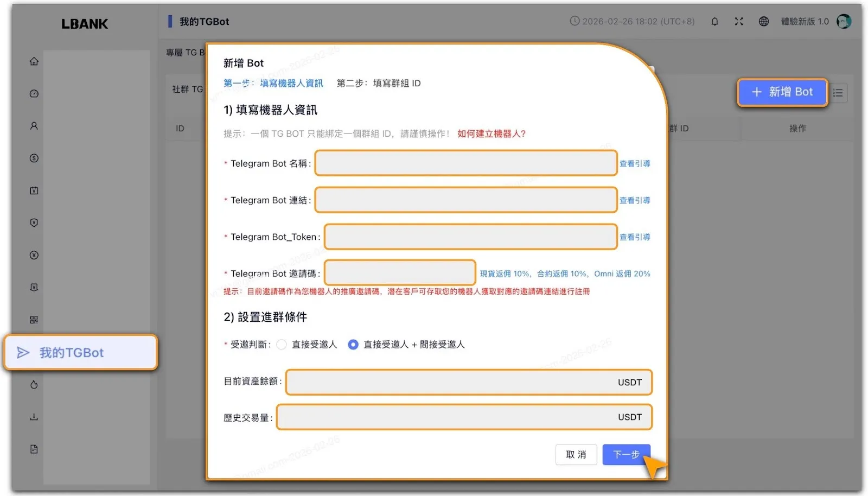Focus the Telegram Bot_Token input field

point(470,237)
